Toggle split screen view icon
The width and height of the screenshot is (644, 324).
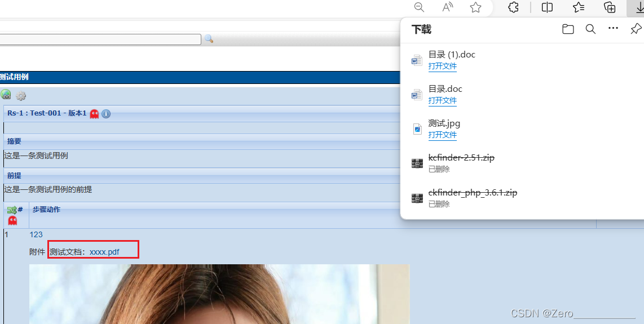pos(547,7)
